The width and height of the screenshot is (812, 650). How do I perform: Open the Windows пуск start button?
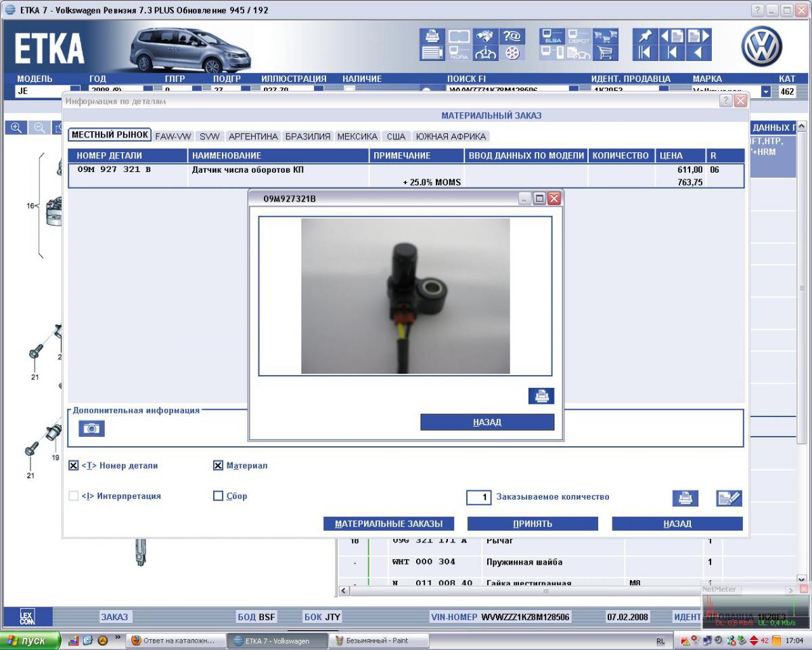(x=30, y=641)
